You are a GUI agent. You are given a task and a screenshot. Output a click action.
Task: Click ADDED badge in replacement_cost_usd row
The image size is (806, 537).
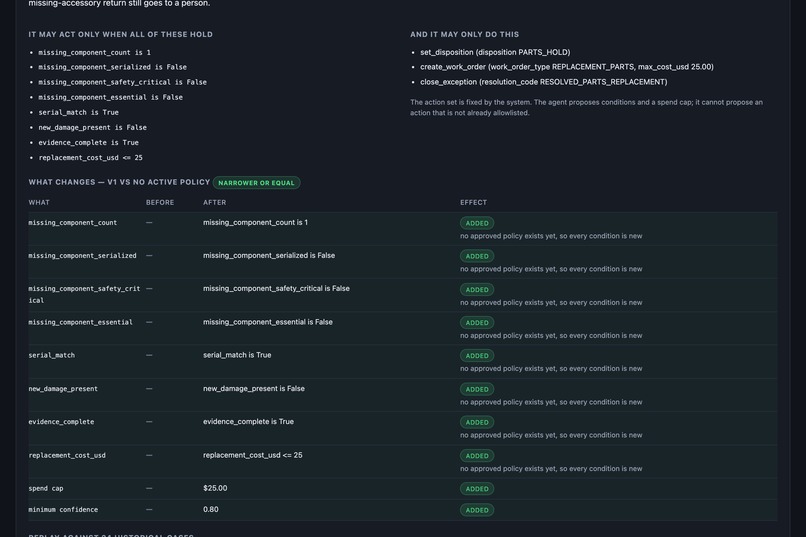coord(477,456)
